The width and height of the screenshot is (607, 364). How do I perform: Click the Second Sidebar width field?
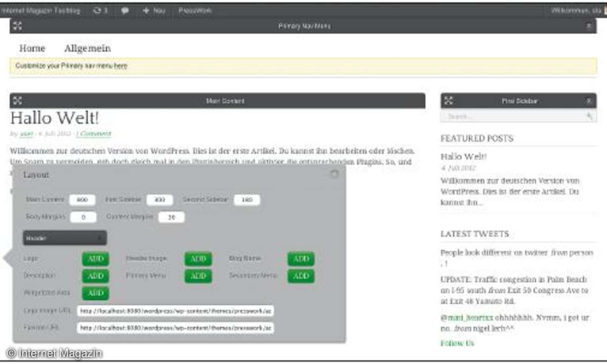pyautogui.click(x=247, y=200)
